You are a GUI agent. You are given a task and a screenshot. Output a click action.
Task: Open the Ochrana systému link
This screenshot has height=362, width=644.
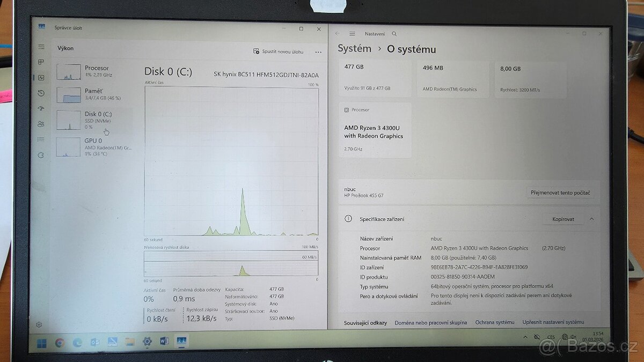pyautogui.click(x=494, y=322)
